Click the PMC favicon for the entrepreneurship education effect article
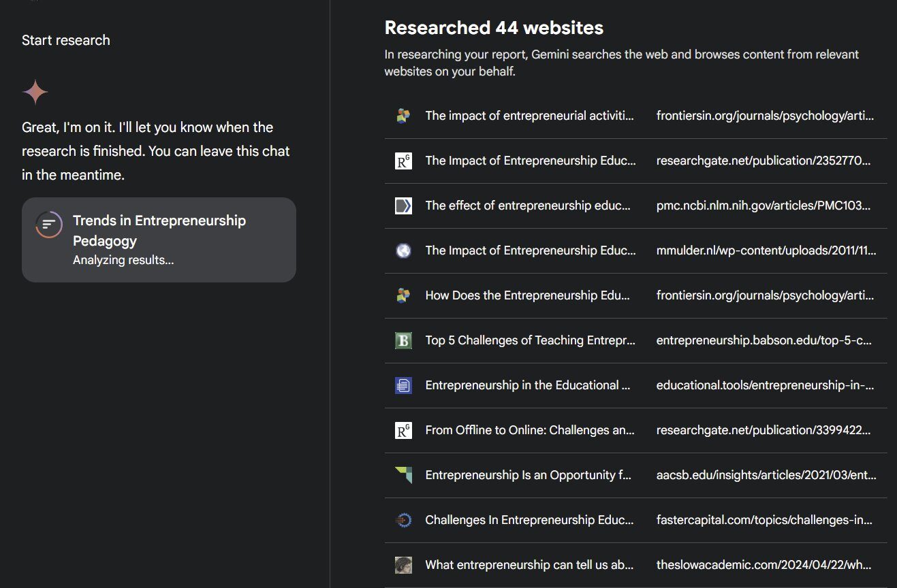Viewport: 897px width, 588px height. pos(403,206)
